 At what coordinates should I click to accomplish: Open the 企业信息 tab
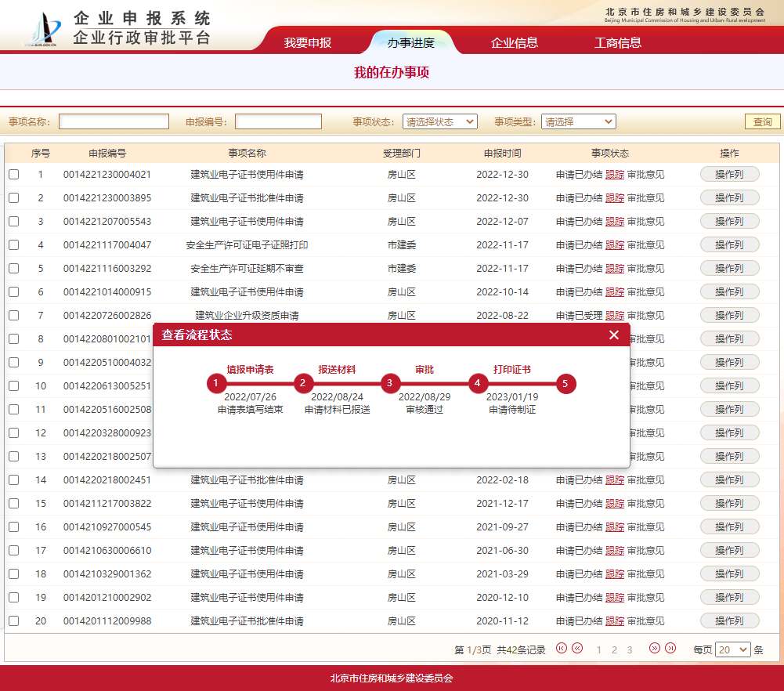coord(515,42)
